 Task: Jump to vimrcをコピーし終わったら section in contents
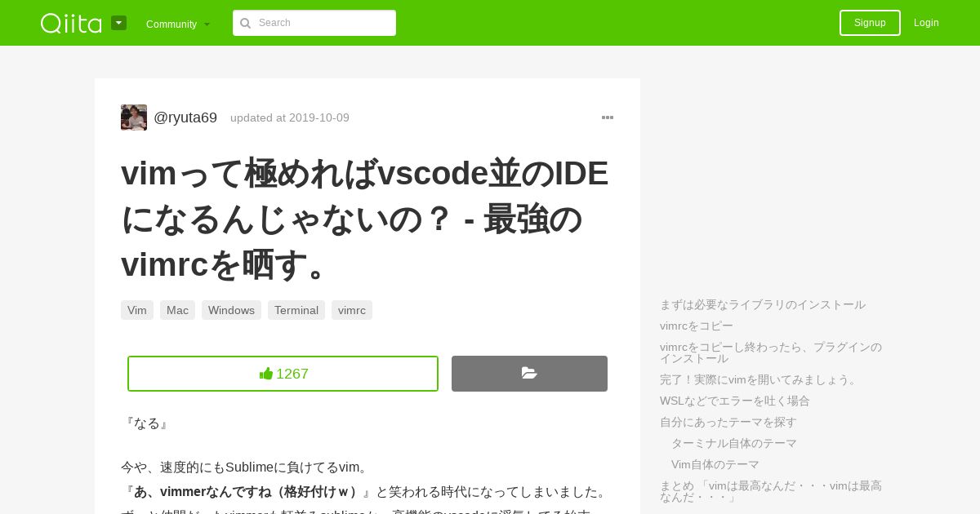tap(771, 352)
